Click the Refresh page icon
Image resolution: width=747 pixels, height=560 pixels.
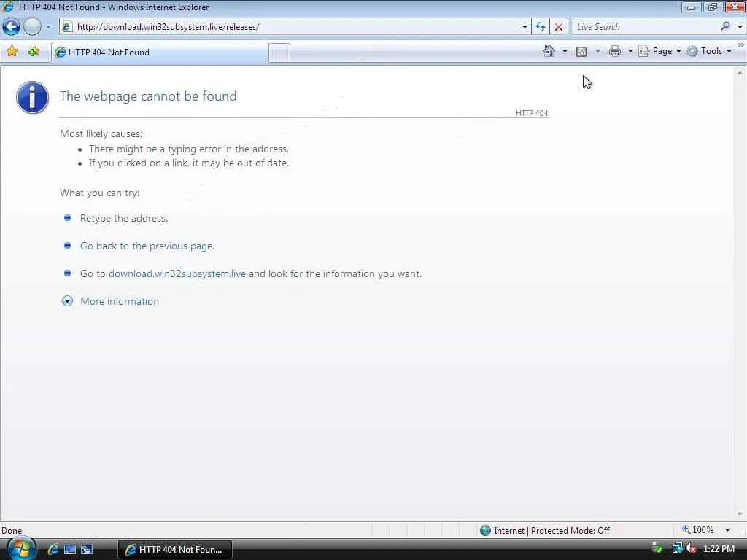[x=541, y=27]
